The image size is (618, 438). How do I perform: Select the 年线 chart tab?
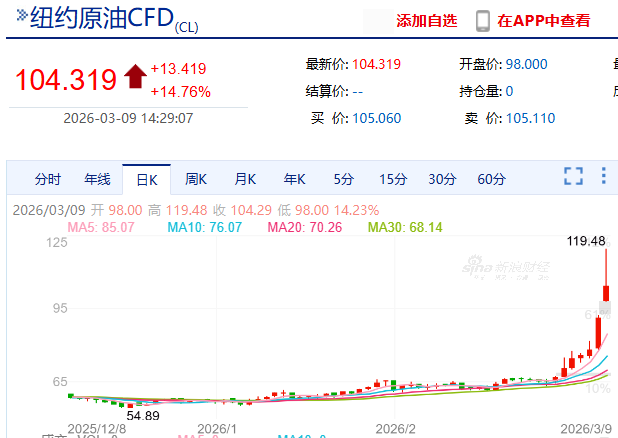97,180
